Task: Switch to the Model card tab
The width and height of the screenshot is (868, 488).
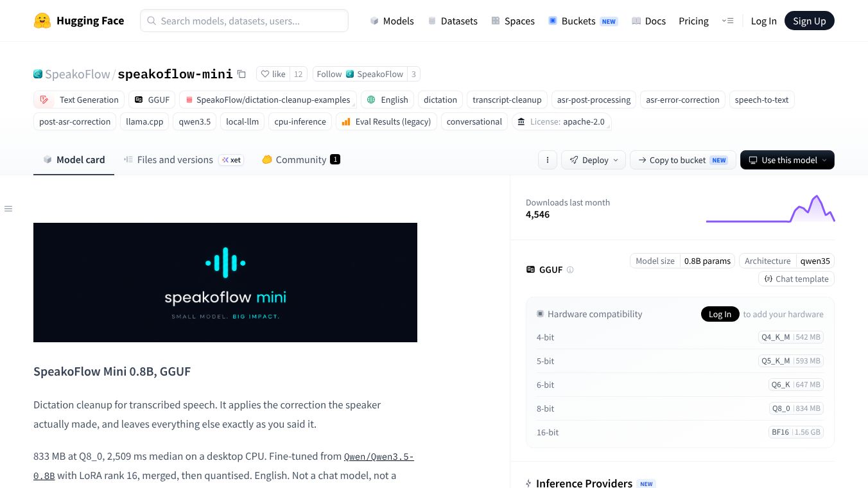Action: click(x=74, y=160)
